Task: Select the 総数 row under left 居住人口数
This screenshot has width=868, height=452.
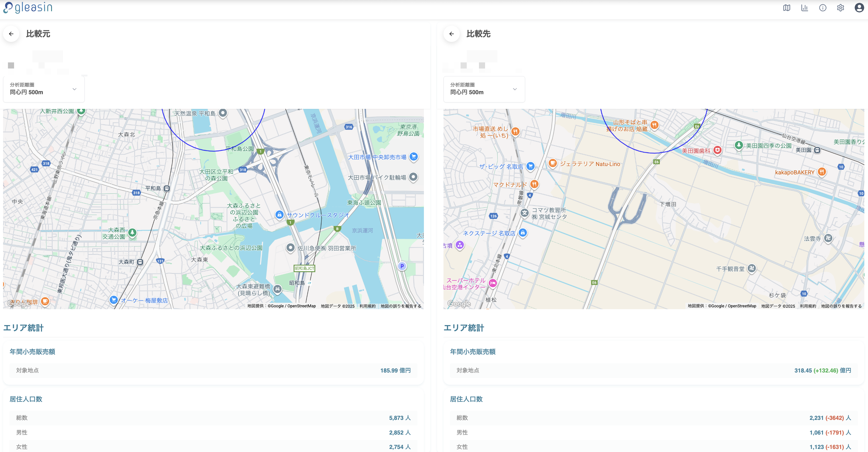Action: 213,418
